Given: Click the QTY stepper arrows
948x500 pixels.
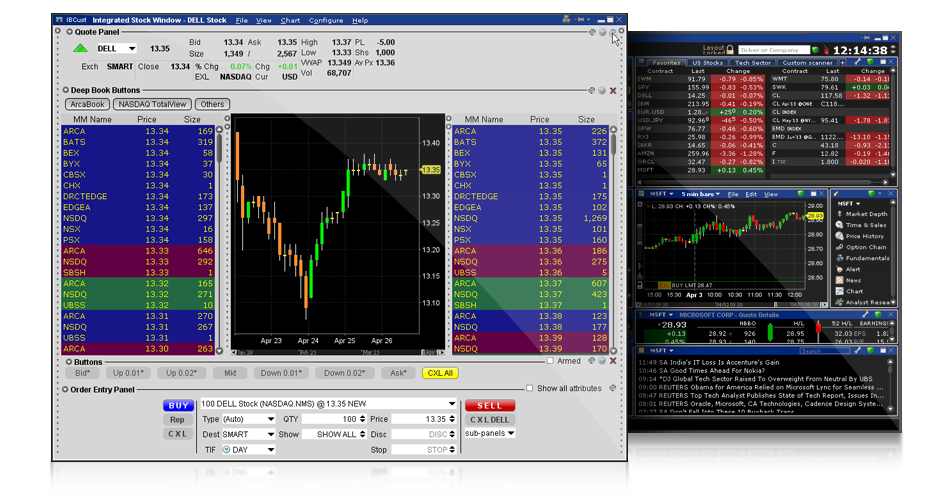Looking at the screenshot, I should (x=364, y=420).
